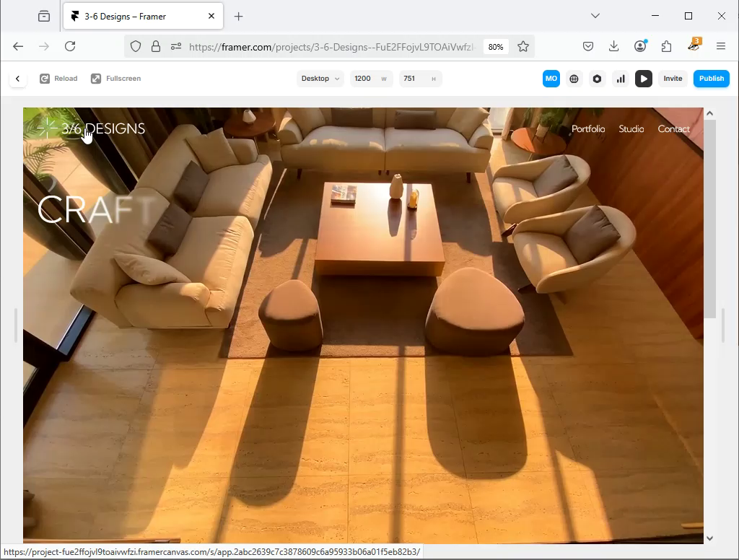
Task: Click the 80% page zoom control
Action: (496, 46)
